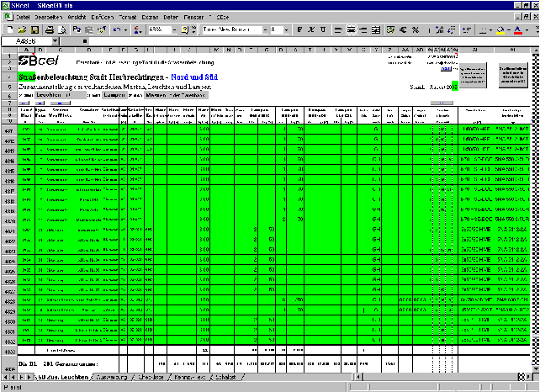Viewport: 540px width, 392px height.
Task: Apply the red font color swatch
Action: click(x=518, y=30)
